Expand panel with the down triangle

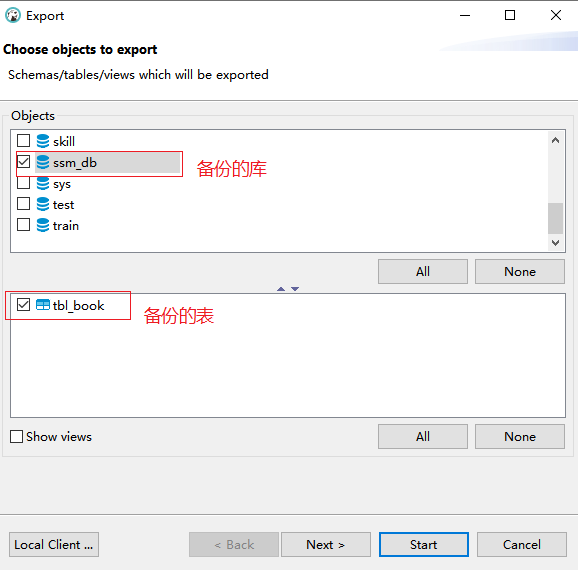pyautogui.click(x=295, y=289)
